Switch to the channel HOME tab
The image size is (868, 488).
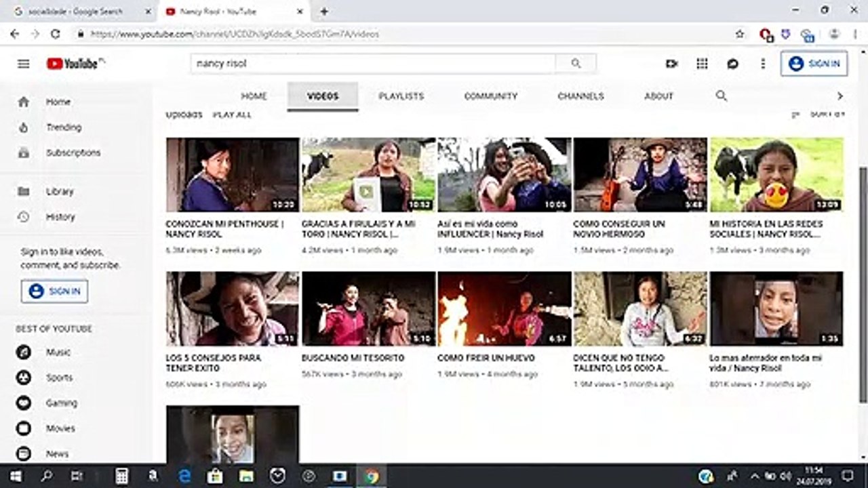coord(254,96)
